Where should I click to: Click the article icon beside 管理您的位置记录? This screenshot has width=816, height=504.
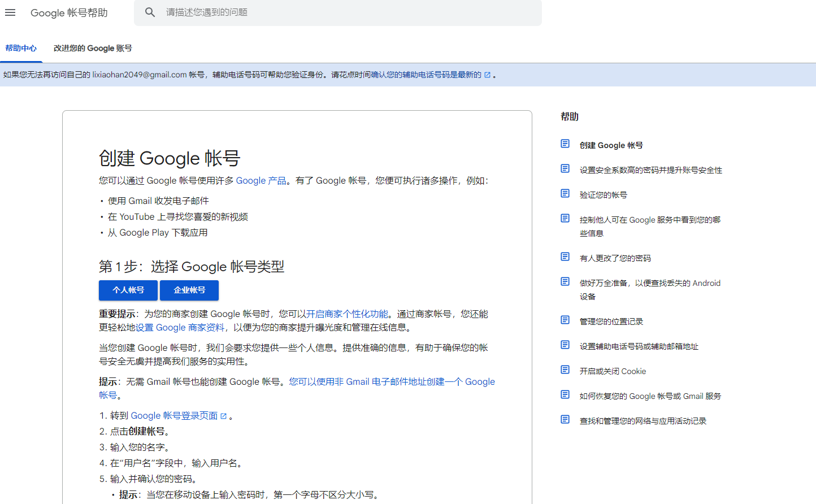coord(565,320)
